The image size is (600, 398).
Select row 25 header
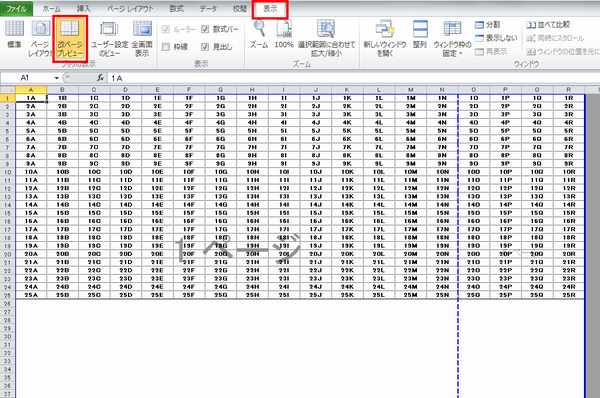pos(8,295)
